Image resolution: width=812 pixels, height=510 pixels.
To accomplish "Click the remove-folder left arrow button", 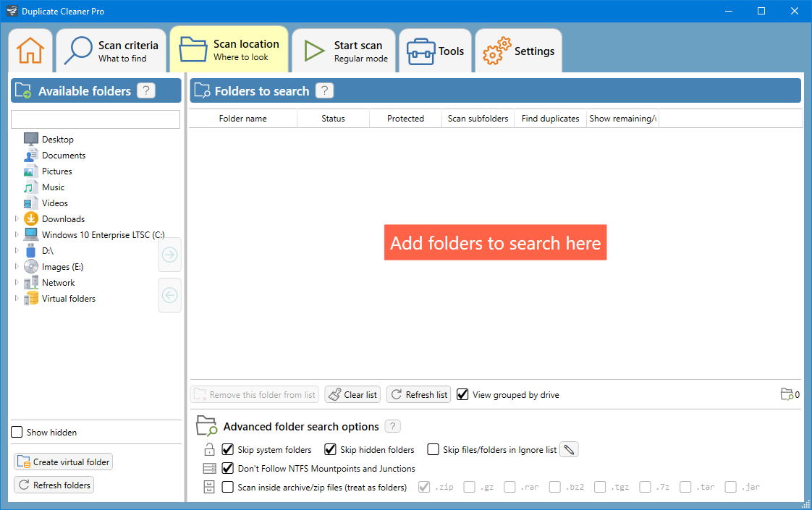I will click(x=170, y=295).
